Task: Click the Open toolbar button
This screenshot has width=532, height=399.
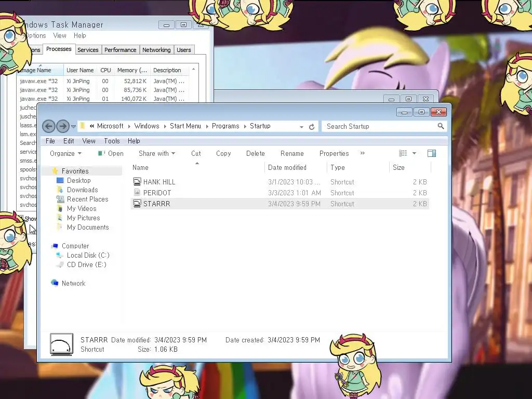Action: pos(111,153)
